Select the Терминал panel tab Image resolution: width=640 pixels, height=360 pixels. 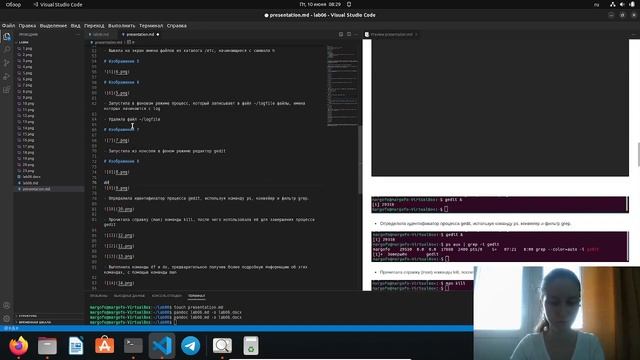[196, 296]
